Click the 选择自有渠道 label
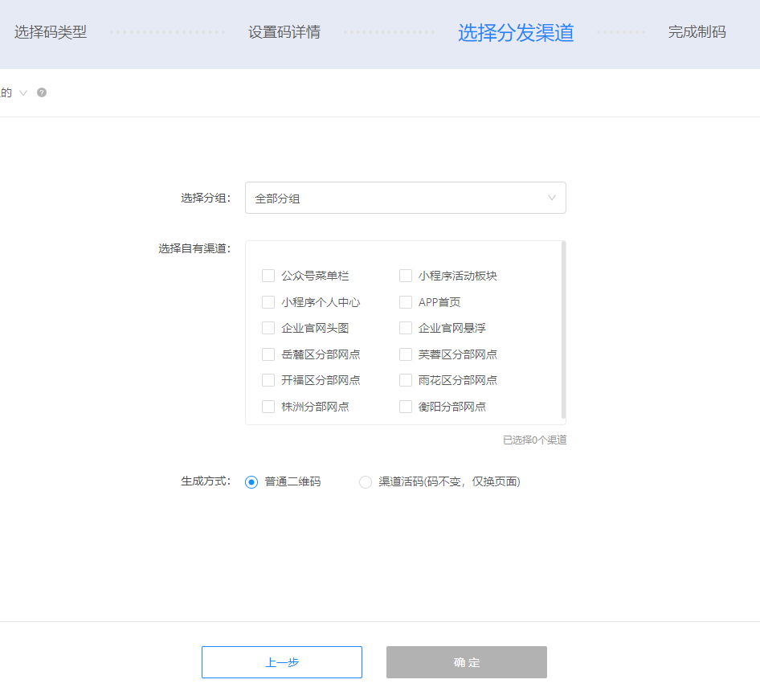 click(x=195, y=248)
